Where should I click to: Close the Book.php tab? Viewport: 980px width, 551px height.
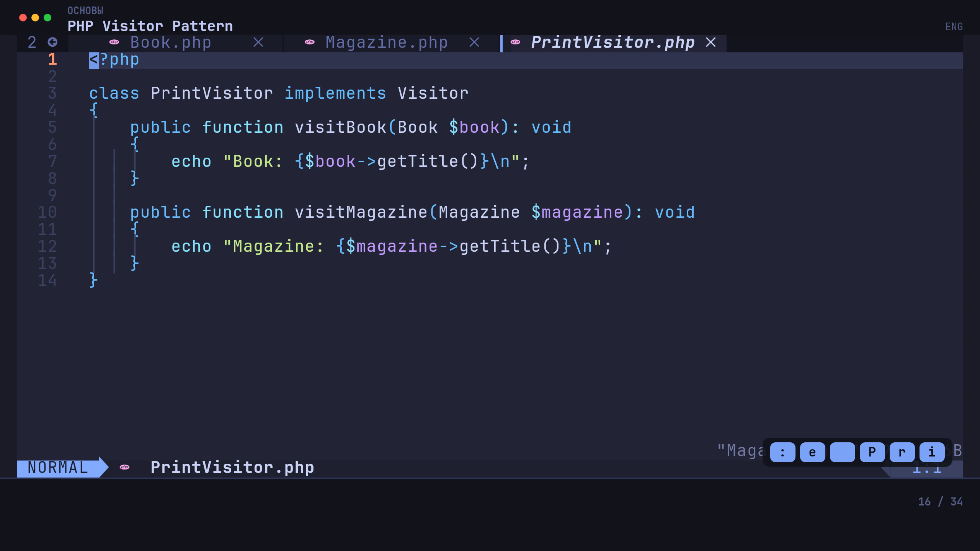(x=258, y=42)
